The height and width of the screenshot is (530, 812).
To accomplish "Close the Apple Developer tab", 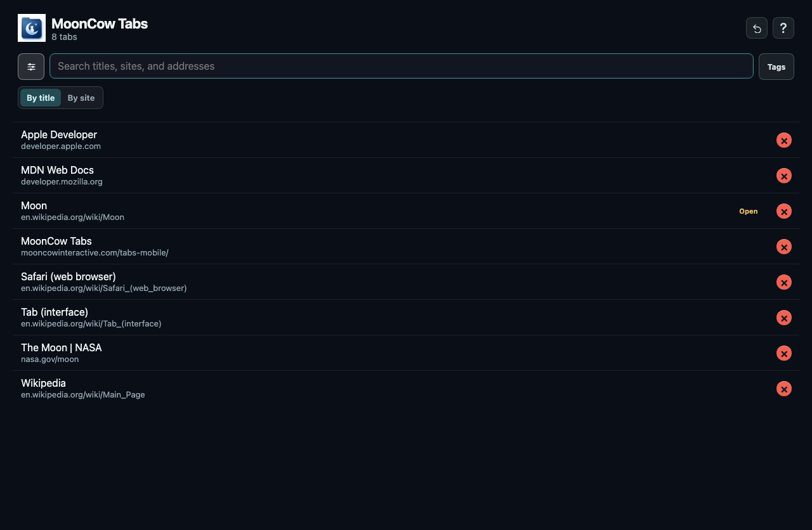I will tap(784, 140).
